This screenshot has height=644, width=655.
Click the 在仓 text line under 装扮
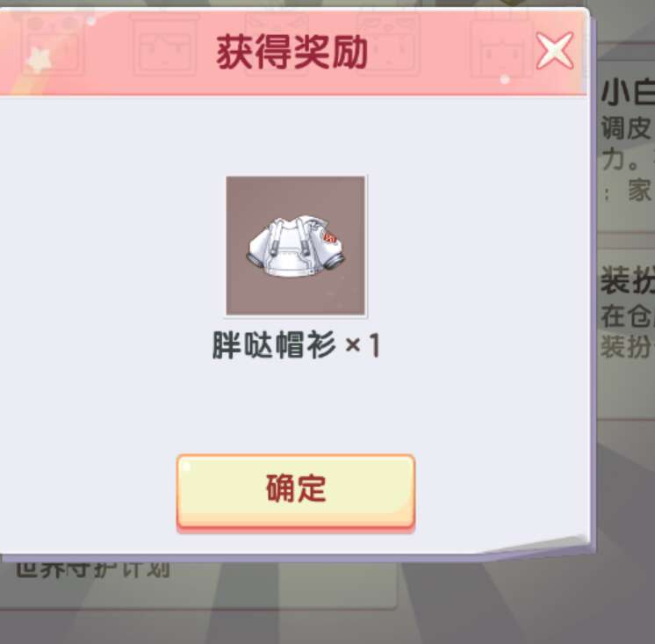tap(628, 315)
